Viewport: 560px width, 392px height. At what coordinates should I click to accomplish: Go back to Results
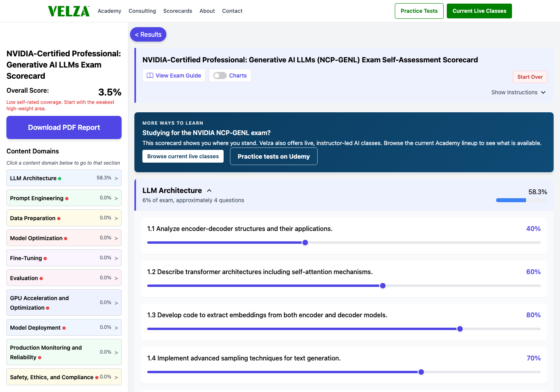pos(148,34)
